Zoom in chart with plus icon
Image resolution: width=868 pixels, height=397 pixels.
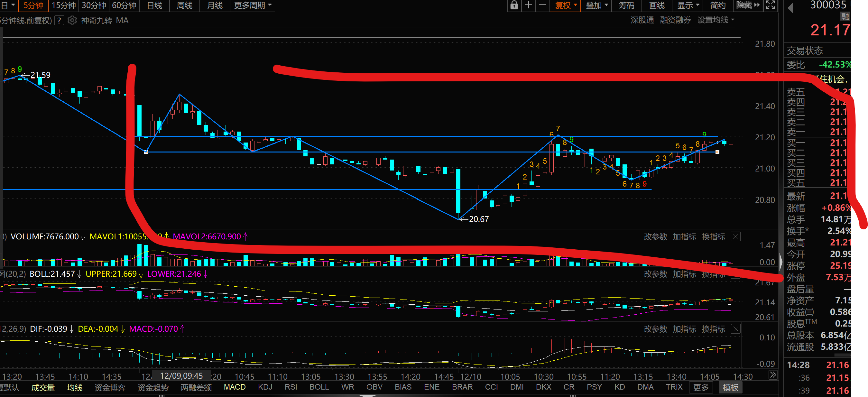pos(528,5)
